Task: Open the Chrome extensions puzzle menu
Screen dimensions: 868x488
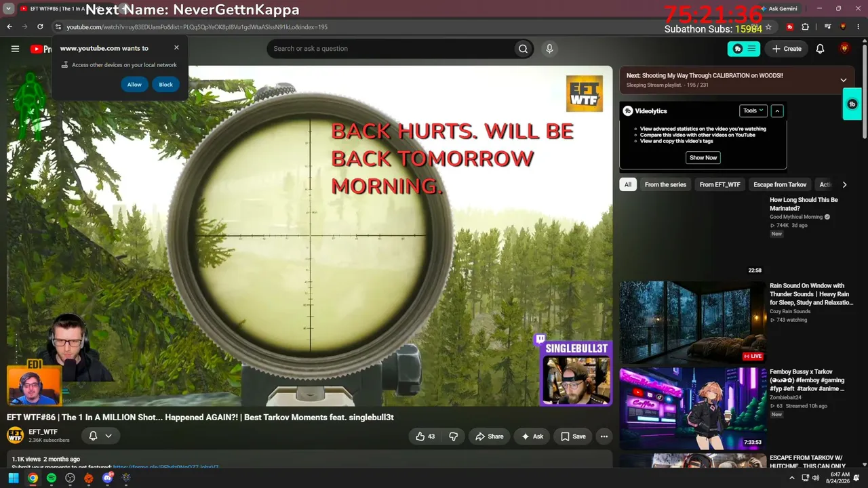Action: 806,27
